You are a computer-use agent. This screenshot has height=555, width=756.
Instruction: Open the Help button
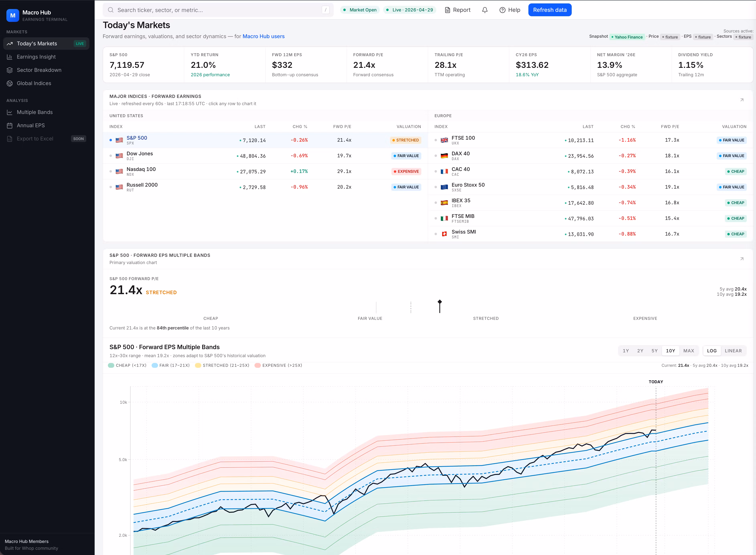point(510,10)
